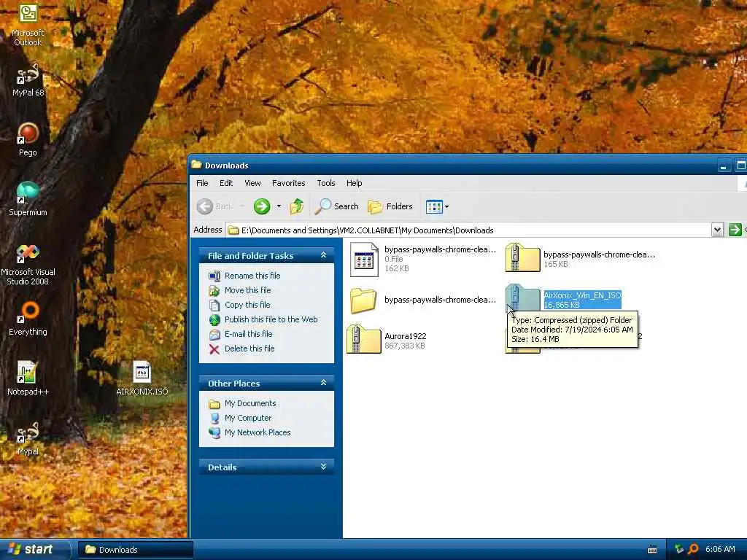Go up one folder level
The height and width of the screenshot is (560, 747).
click(297, 206)
